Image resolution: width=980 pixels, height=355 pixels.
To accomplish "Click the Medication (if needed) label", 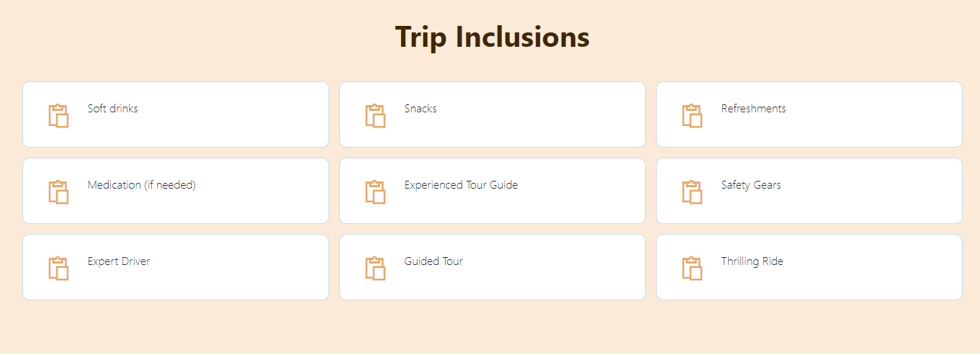I will (142, 185).
